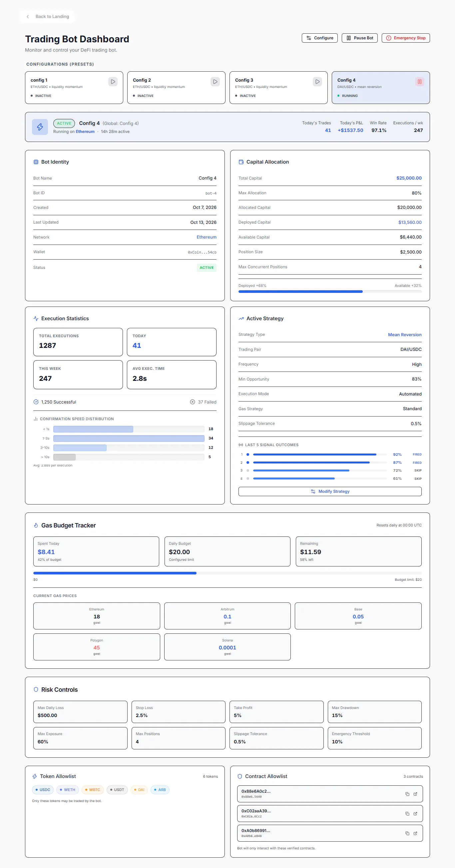Viewport: 455px width, 868px height.
Task: Click the Execution Statistics pulse icon
Action: pos(36,319)
